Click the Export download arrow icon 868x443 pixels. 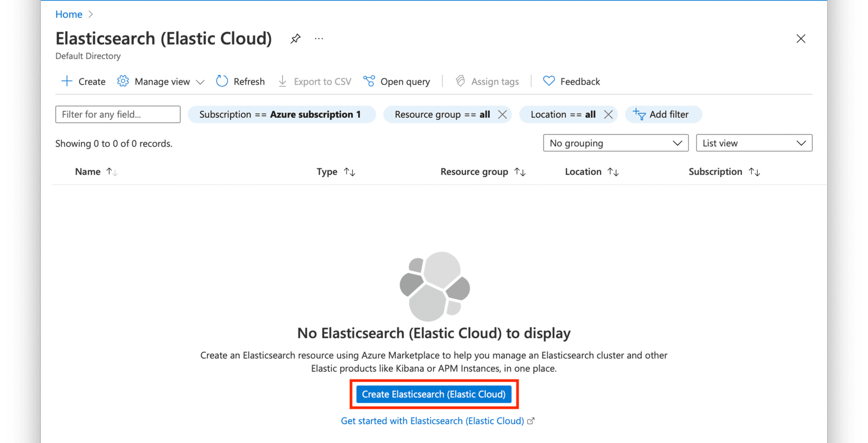coord(283,81)
